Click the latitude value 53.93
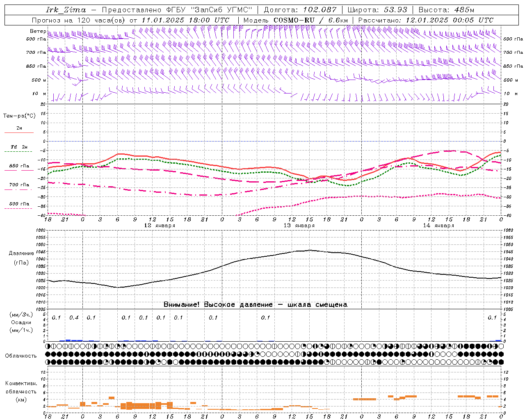 tap(395, 10)
